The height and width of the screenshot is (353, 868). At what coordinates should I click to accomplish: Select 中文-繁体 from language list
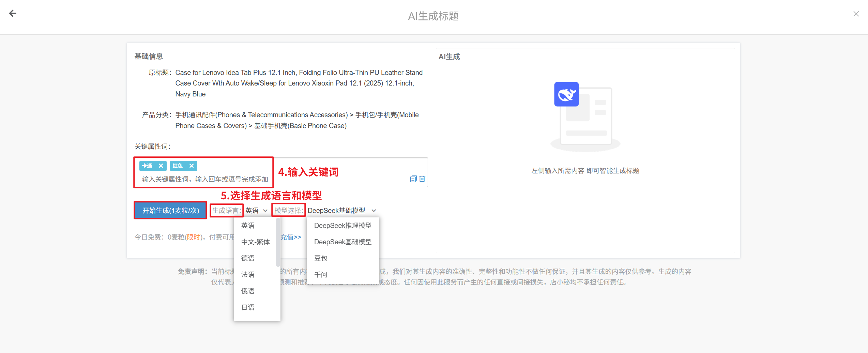[255, 242]
